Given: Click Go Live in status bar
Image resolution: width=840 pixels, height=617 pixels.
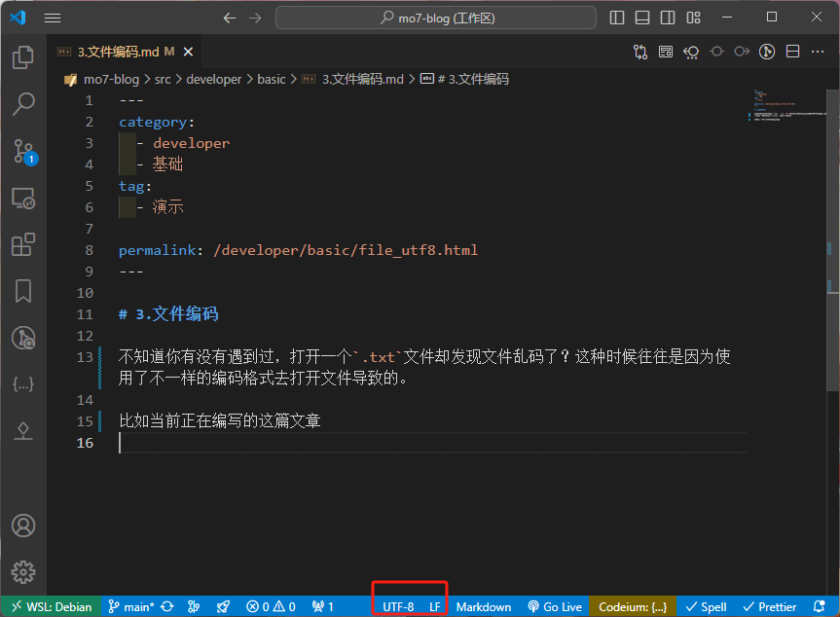Looking at the screenshot, I should (555, 606).
